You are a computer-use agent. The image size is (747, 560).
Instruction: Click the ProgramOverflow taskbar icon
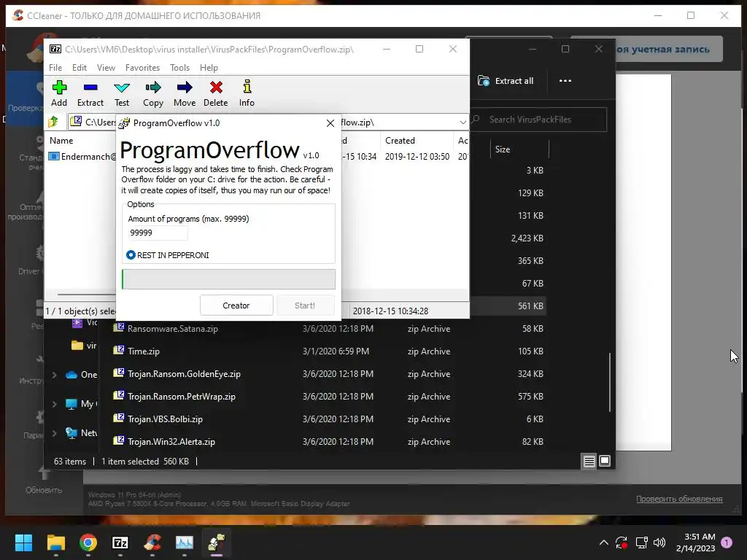[x=216, y=542]
